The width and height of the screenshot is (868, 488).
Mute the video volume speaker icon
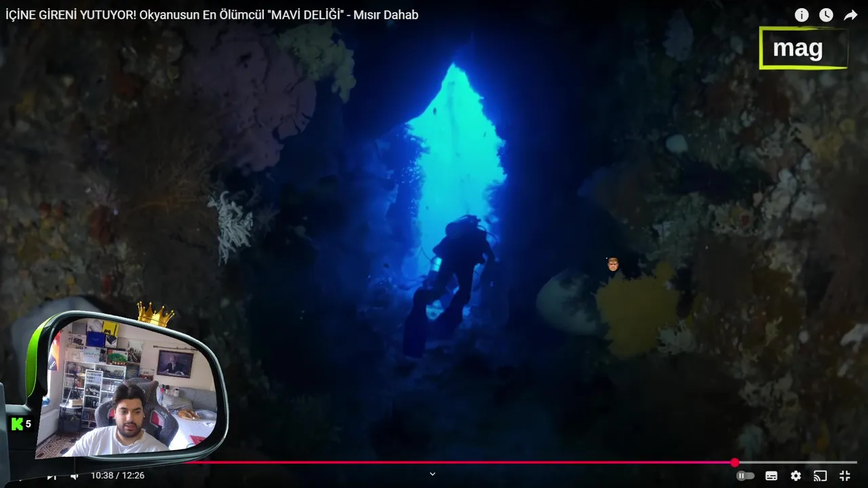75,476
